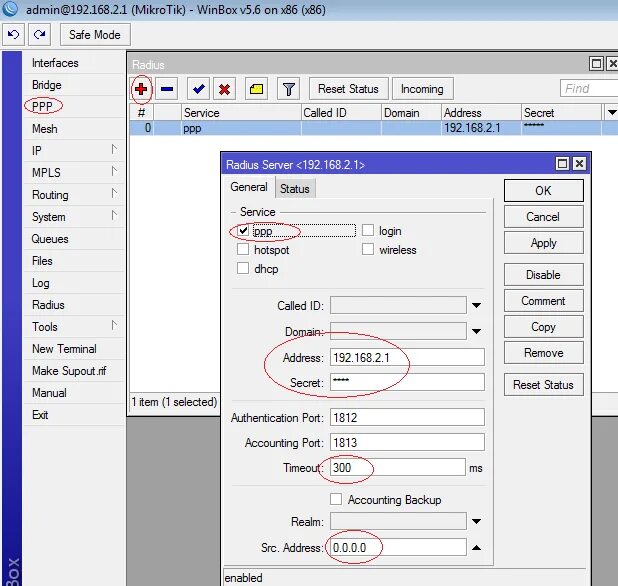Click the Disable button
Image resolution: width=618 pixels, height=586 pixels.
click(x=544, y=275)
